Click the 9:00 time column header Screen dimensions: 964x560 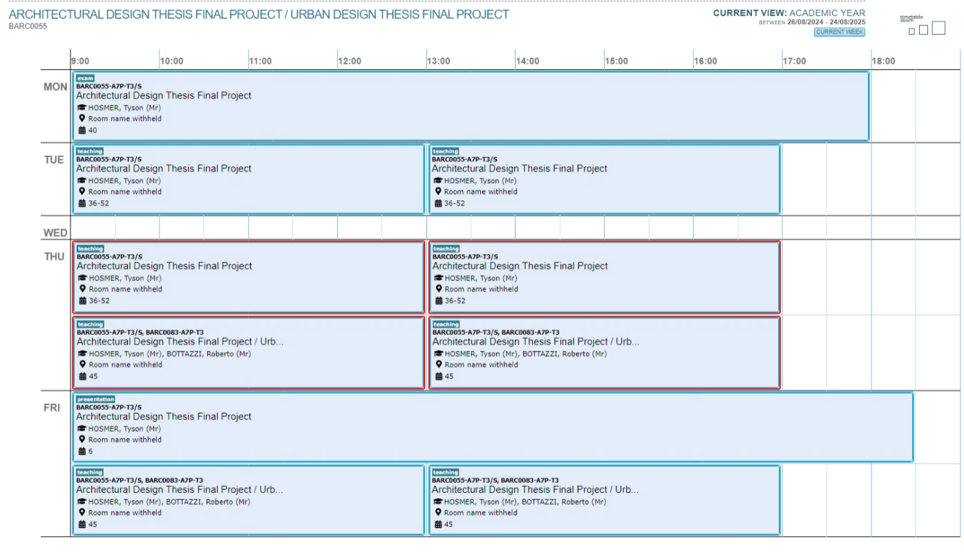pyautogui.click(x=80, y=61)
